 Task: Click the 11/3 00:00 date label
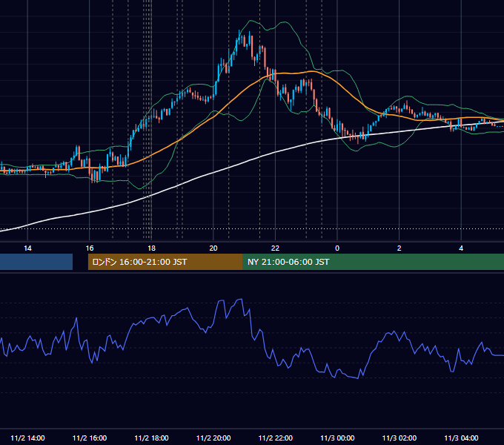[x=337, y=438]
